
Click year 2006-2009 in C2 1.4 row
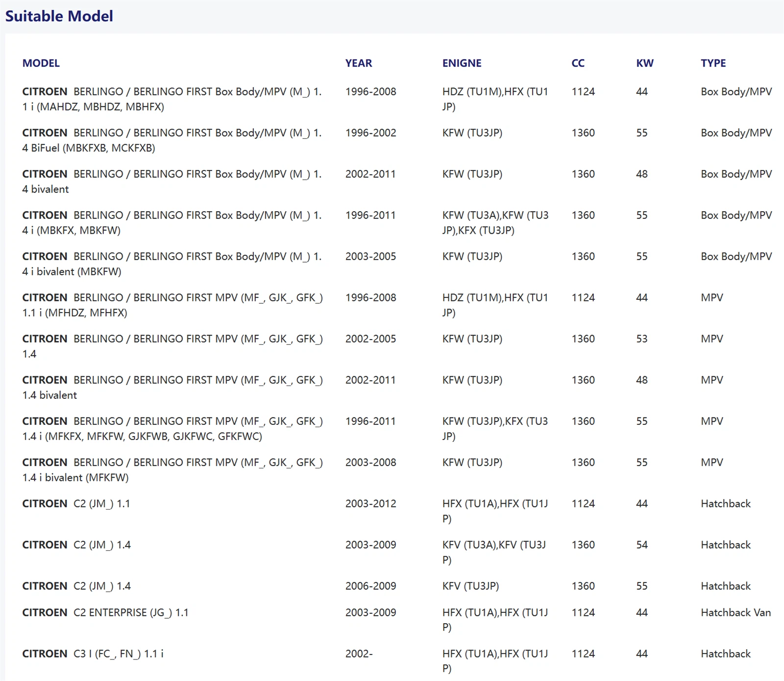(x=370, y=586)
